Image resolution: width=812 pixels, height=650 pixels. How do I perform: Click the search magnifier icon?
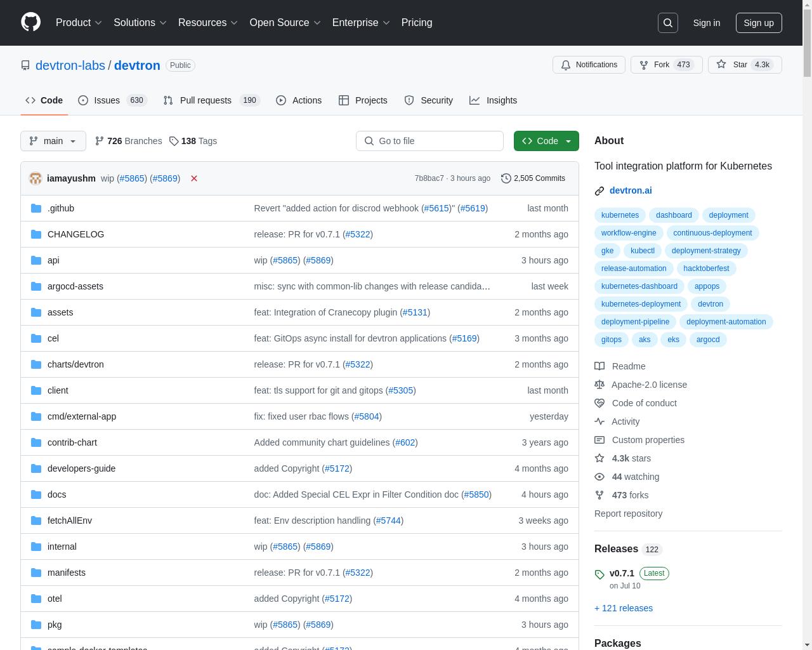tap(668, 23)
